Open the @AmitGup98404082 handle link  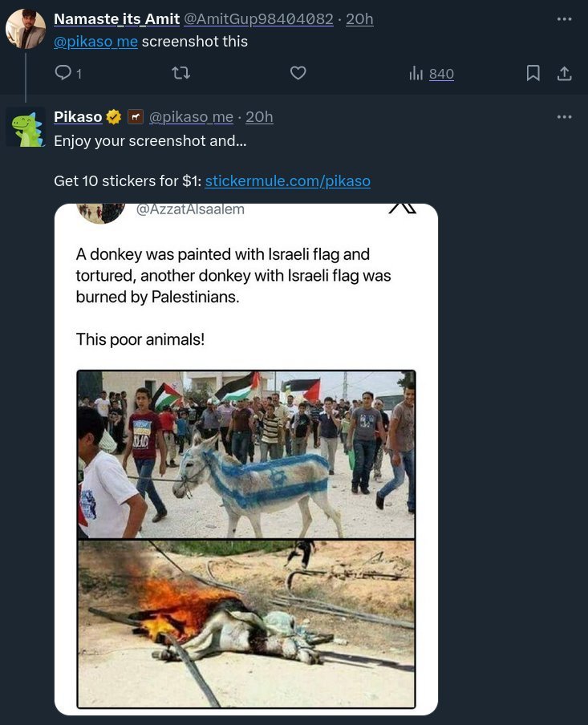[258, 19]
